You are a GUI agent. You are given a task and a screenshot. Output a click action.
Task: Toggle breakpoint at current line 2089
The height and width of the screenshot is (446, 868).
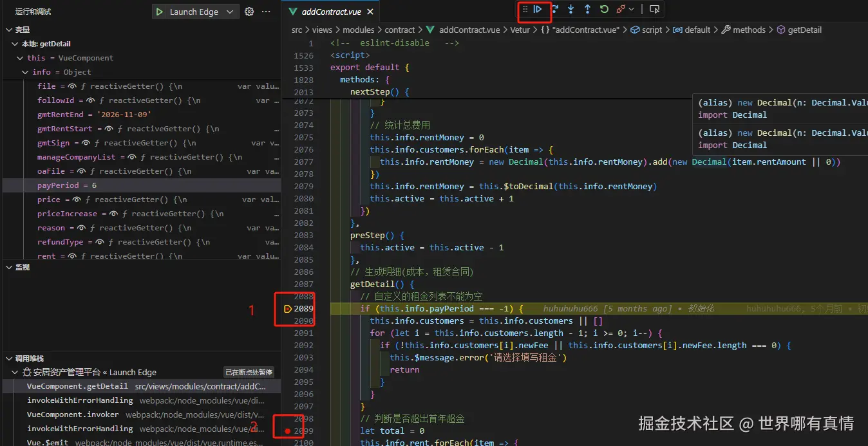(x=287, y=309)
